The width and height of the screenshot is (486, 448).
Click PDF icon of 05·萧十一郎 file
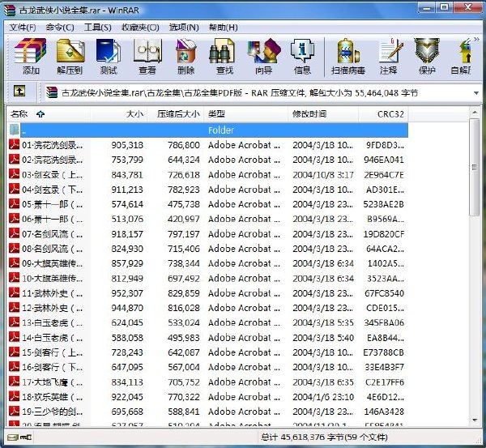14,204
